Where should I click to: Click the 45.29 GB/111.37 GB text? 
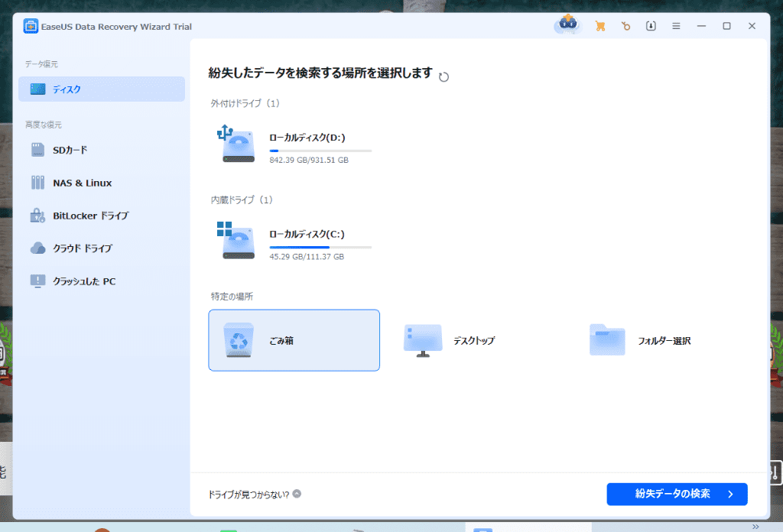click(x=307, y=257)
